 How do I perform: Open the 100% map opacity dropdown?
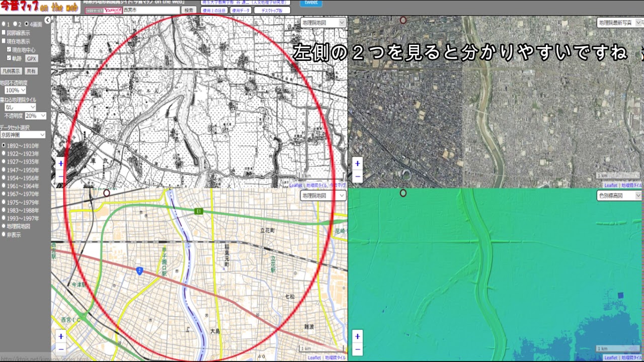coord(15,90)
